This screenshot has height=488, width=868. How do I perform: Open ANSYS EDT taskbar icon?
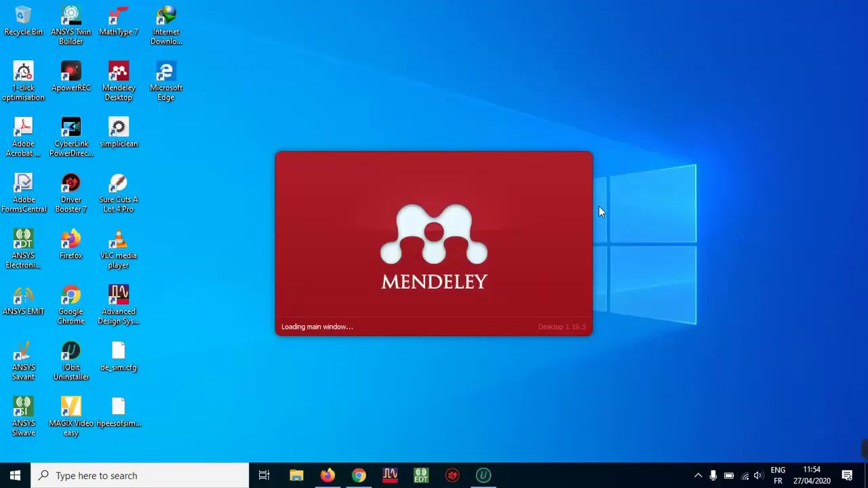pyautogui.click(x=421, y=475)
